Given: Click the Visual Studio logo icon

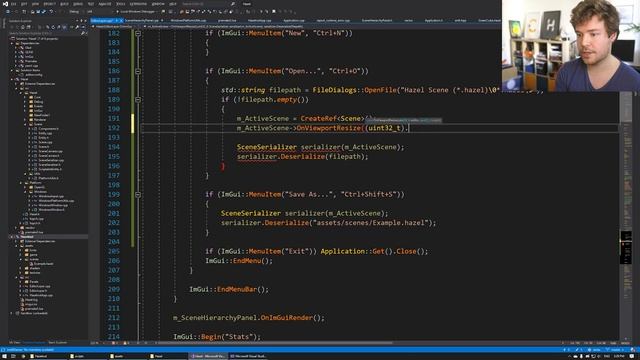Looking at the screenshot, I should (x=5, y=4).
